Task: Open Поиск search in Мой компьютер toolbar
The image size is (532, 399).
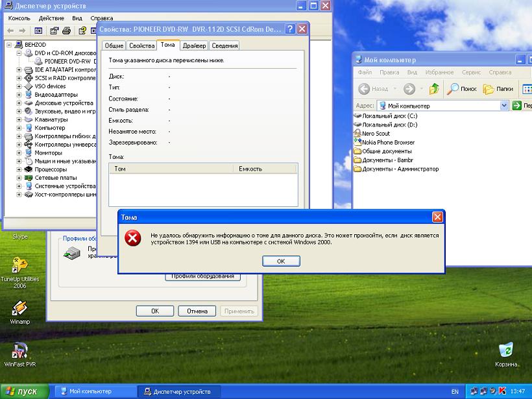Action: click(462, 89)
